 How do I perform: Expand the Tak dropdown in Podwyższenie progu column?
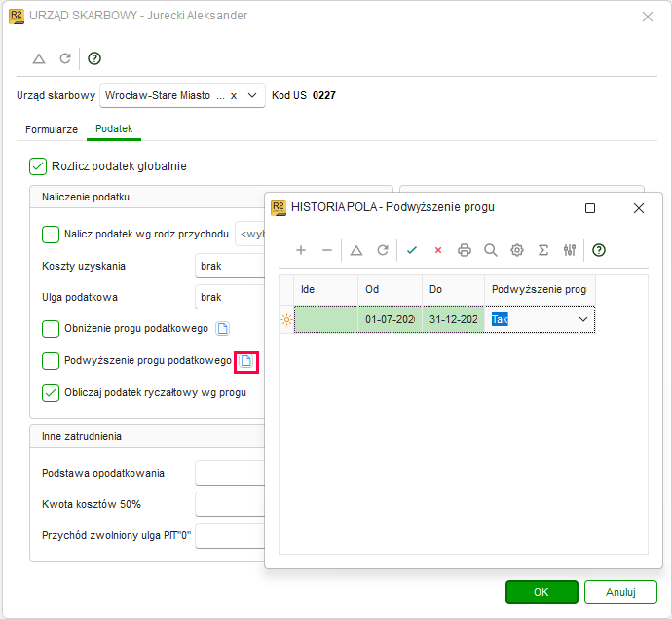582,319
